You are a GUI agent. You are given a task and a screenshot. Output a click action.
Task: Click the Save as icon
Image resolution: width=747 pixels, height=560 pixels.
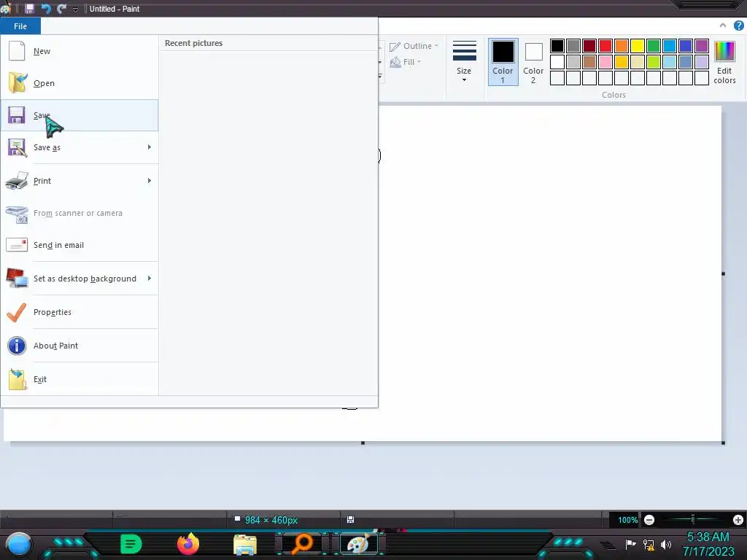click(x=18, y=147)
